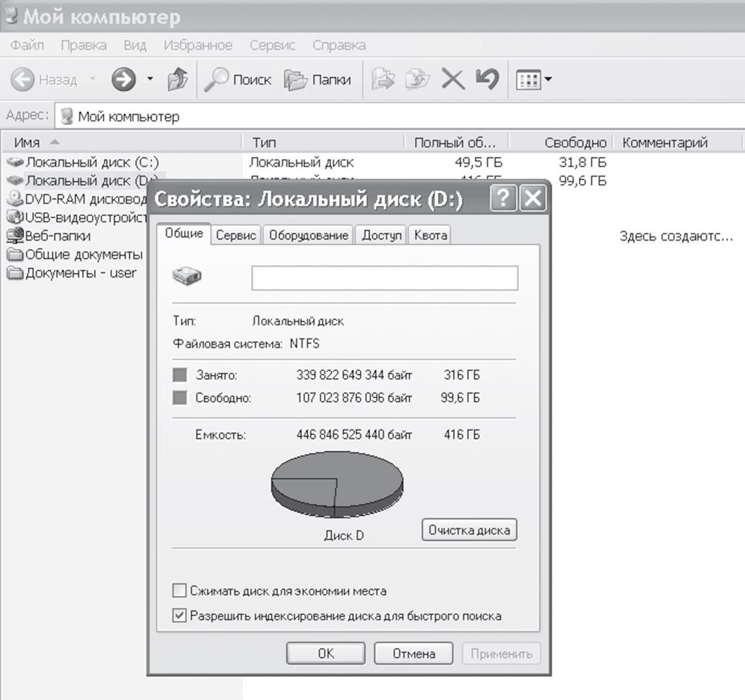Viewport: 745px width, 700px height.
Task: Open the Файл menu
Action: click(27, 46)
